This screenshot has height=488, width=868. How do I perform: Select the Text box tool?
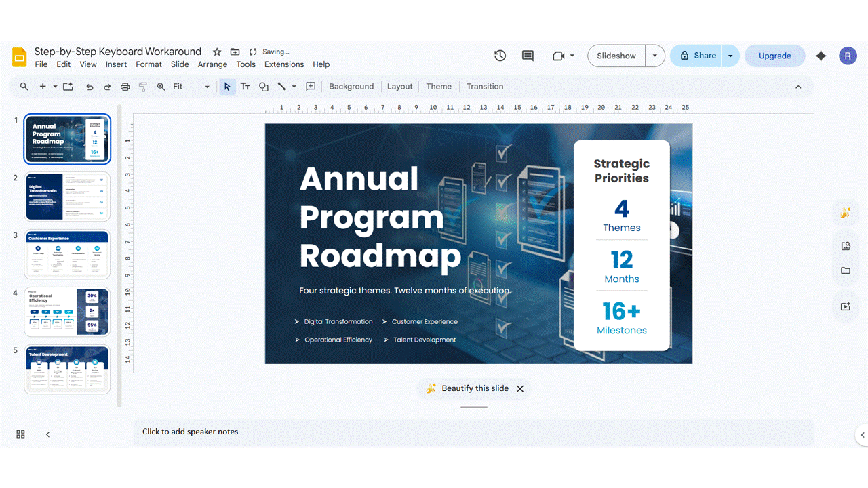click(x=245, y=87)
